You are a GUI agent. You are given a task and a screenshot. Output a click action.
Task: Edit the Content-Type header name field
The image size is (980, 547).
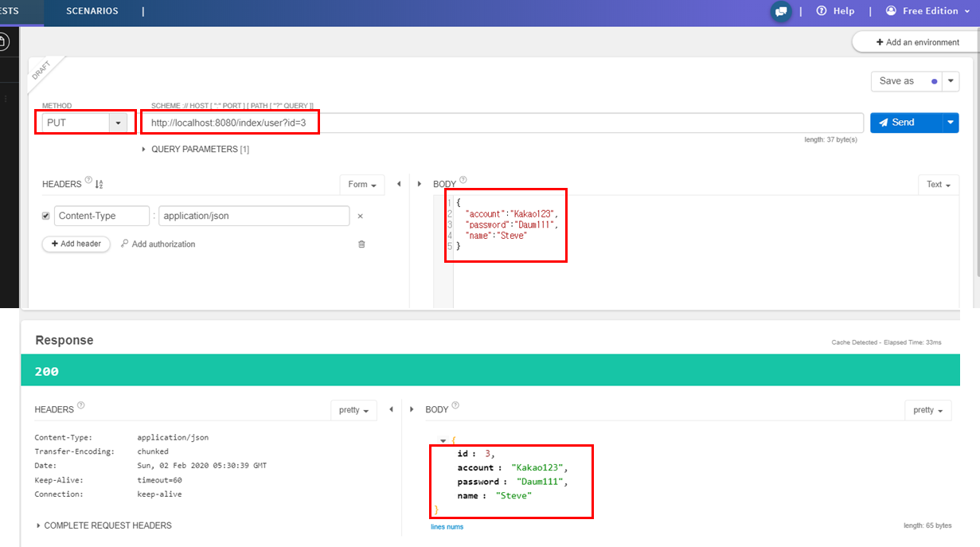point(102,216)
